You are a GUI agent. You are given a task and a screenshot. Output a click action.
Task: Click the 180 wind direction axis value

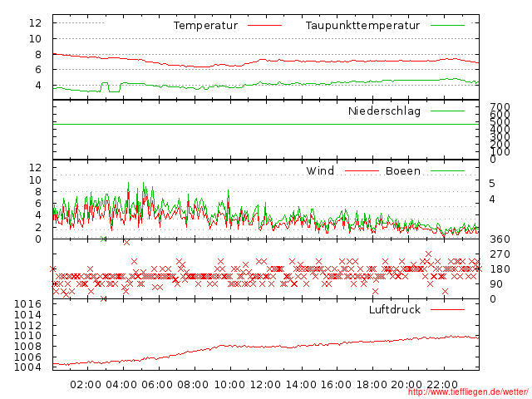pos(500,269)
